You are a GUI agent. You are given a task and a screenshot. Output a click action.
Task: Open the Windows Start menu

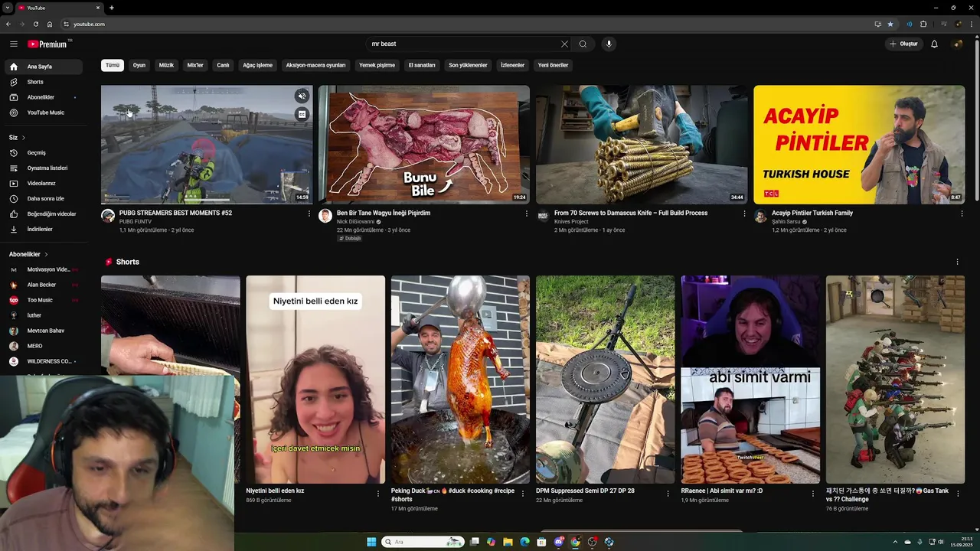pos(371,542)
